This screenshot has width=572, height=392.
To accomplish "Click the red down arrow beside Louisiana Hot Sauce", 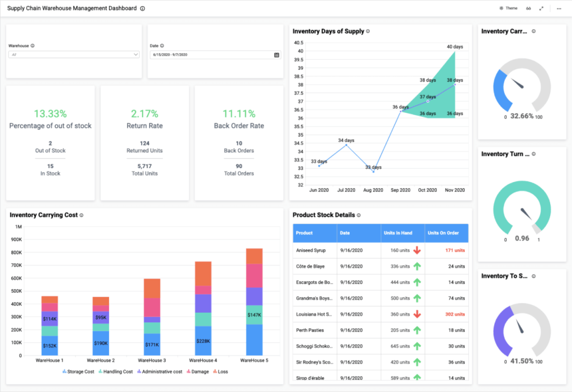I will coord(417,314).
